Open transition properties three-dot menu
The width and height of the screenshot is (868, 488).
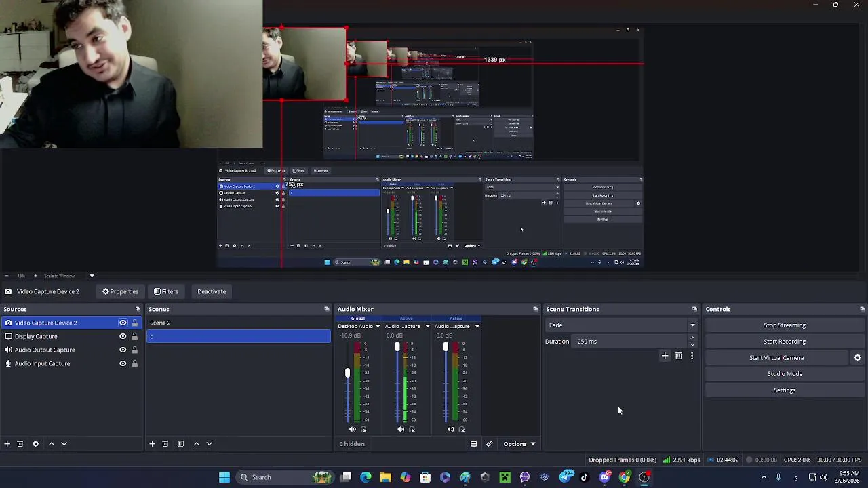click(692, 356)
